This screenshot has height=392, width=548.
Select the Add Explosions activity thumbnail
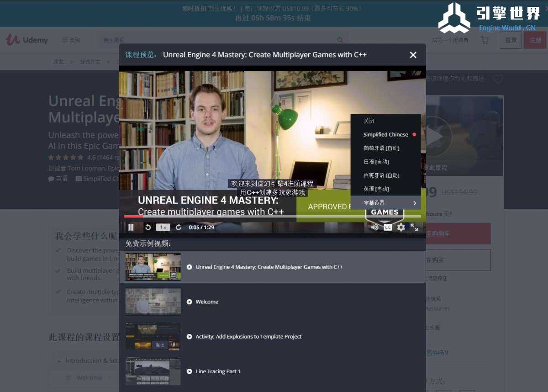tap(153, 337)
